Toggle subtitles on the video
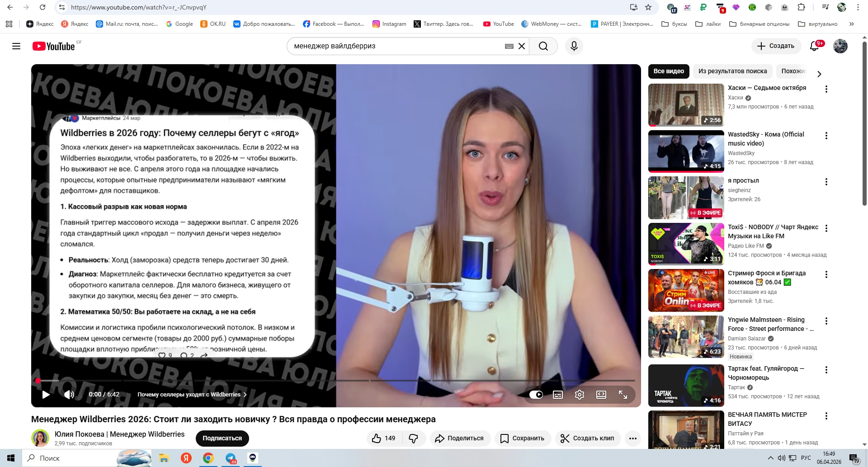This screenshot has width=868, height=467. point(557,395)
